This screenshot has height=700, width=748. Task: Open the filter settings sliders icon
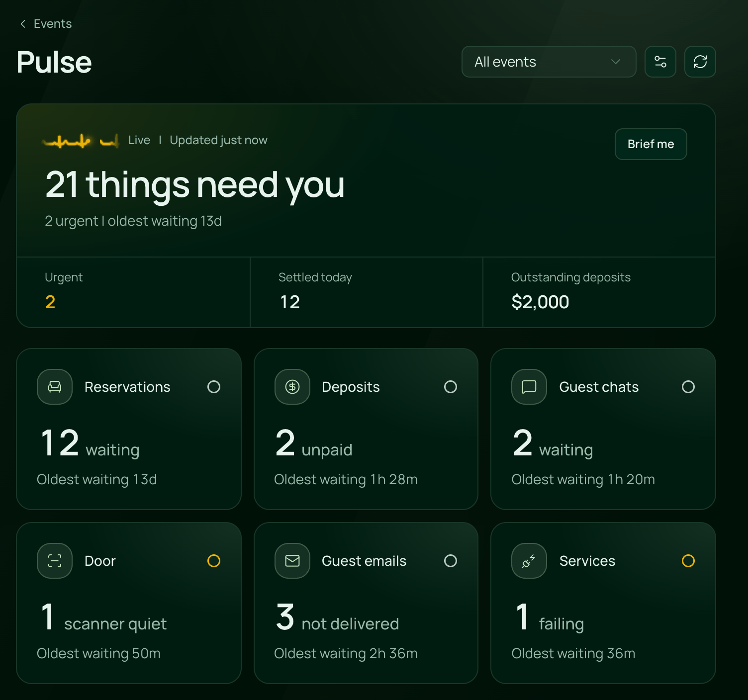[660, 62]
